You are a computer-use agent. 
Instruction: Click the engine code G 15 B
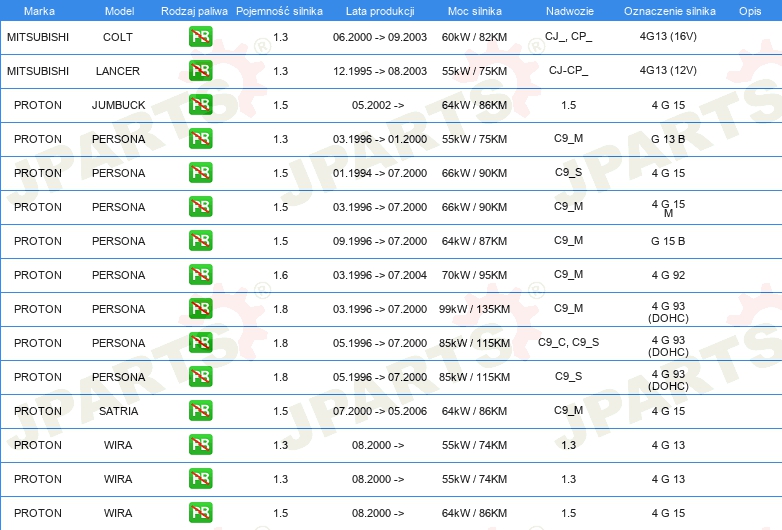tap(668, 241)
